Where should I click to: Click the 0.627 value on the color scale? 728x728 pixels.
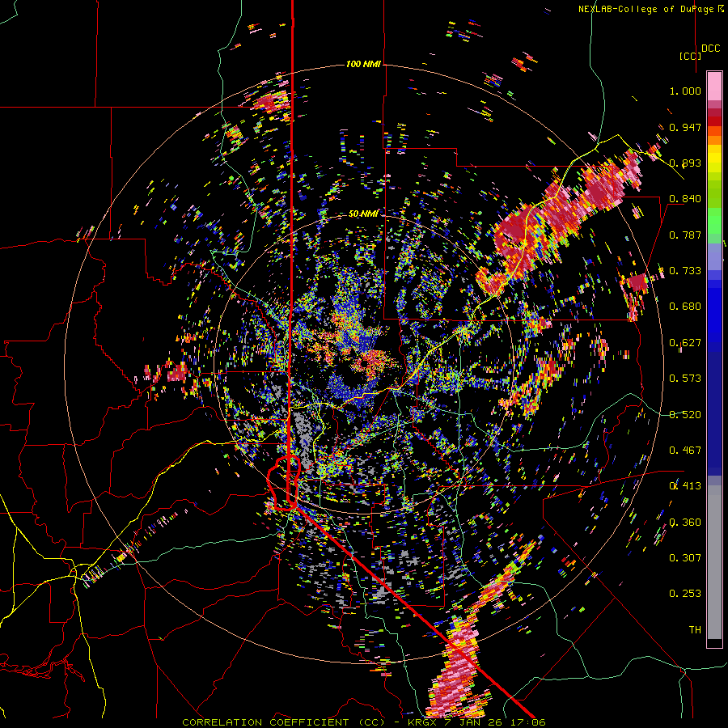685,343
